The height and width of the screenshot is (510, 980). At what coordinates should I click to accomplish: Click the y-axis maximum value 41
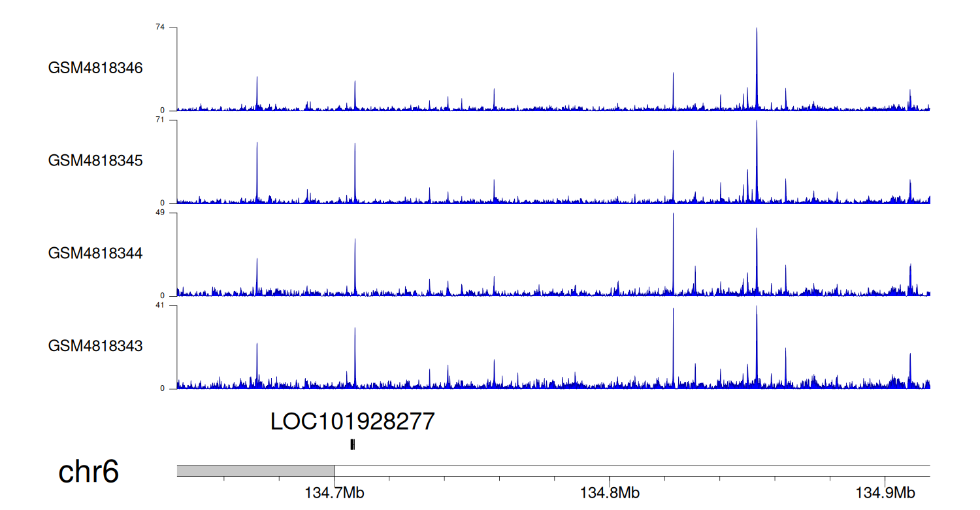(160, 305)
